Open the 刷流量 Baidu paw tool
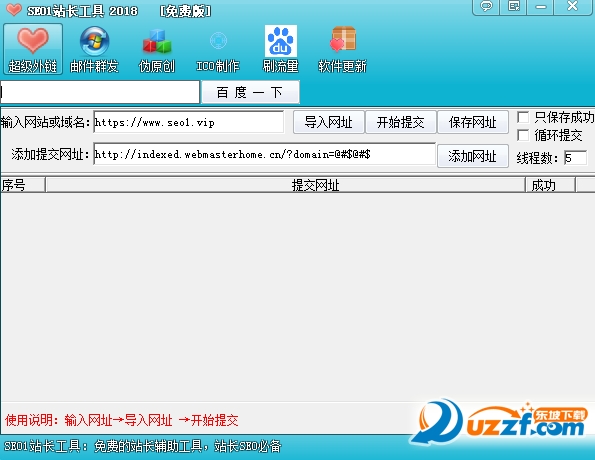 [x=280, y=49]
